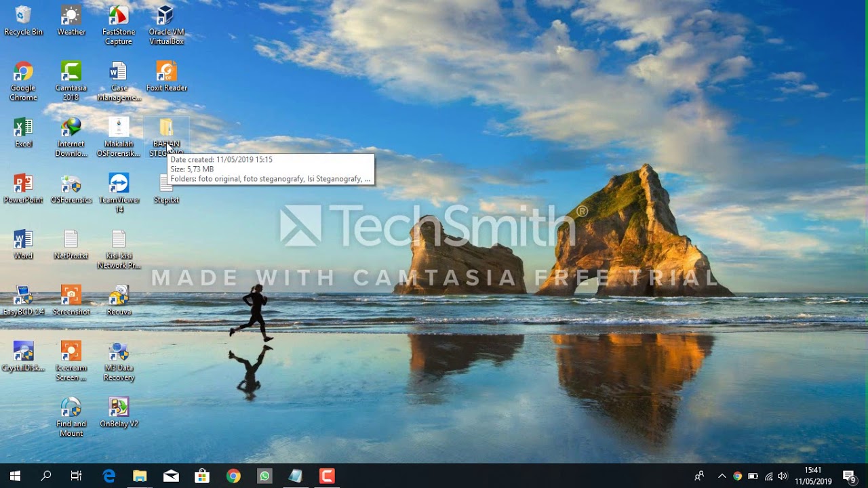Select the NetPro.txt file icon

point(71,245)
